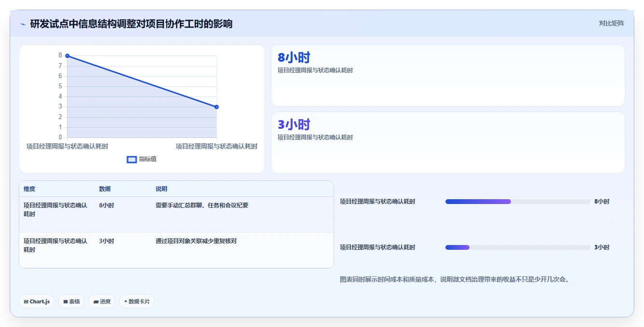Click the 数据卡片 tag

tap(137, 301)
